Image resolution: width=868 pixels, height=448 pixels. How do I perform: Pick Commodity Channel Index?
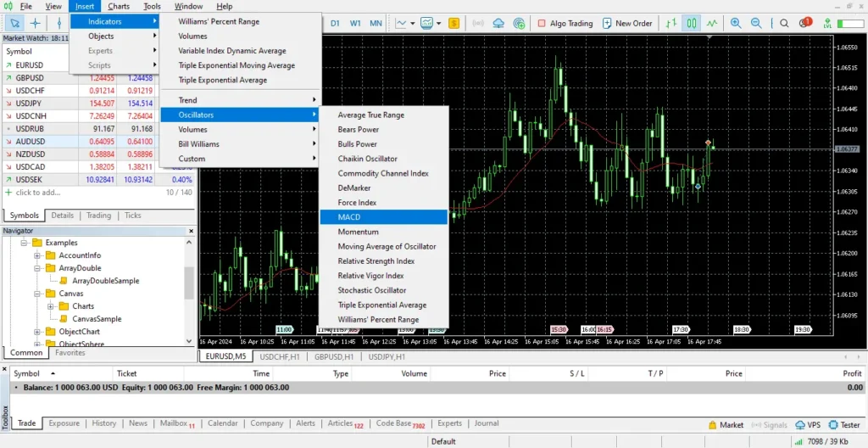[384, 174]
